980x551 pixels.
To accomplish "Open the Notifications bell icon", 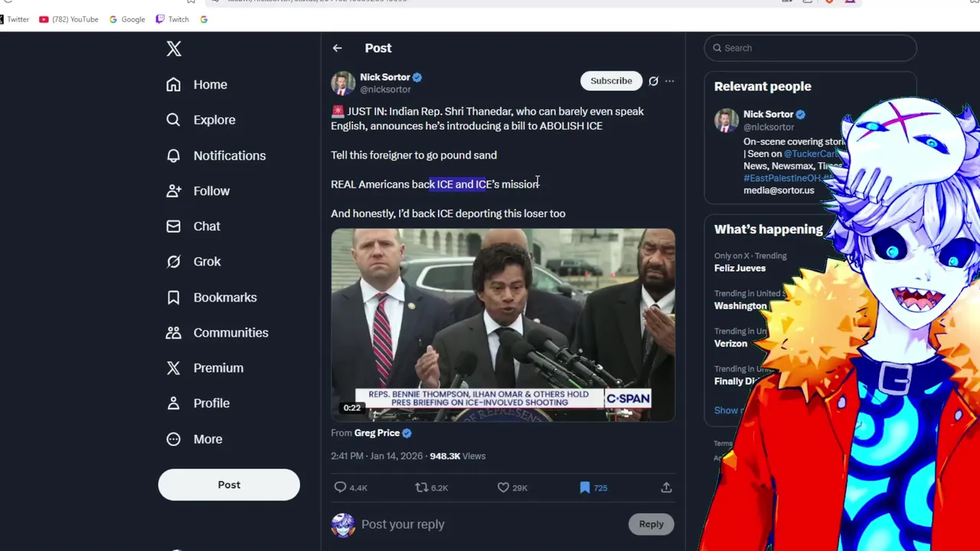I will click(x=174, y=155).
